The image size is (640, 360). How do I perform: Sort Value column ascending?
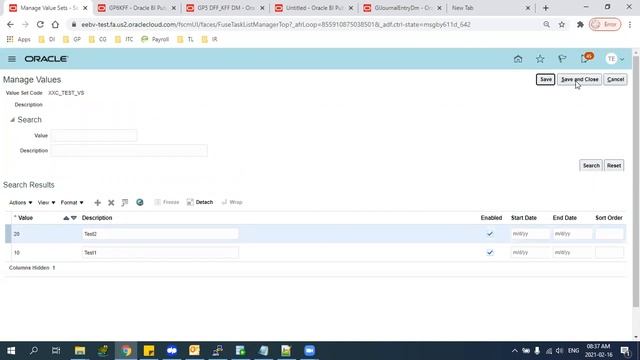pyautogui.click(x=66, y=218)
